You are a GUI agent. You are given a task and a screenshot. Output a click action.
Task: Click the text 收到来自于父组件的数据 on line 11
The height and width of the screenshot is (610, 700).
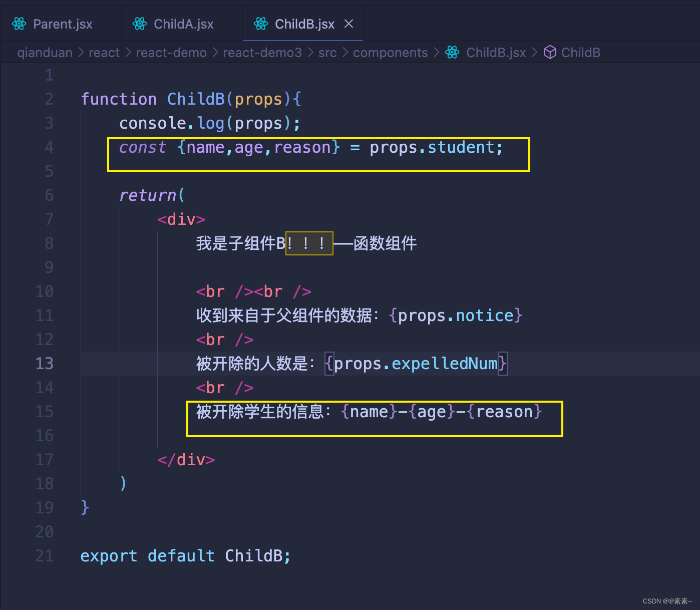click(284, 316)
